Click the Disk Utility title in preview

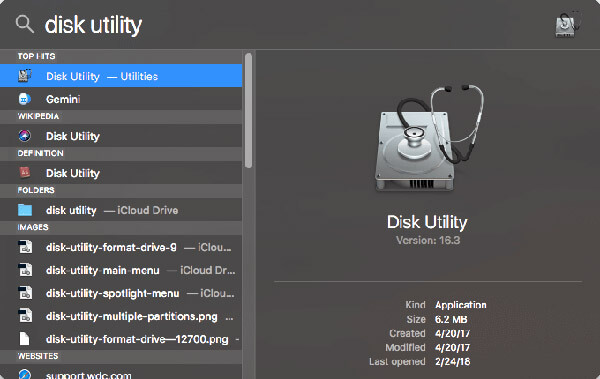click(x=427, y=222)
